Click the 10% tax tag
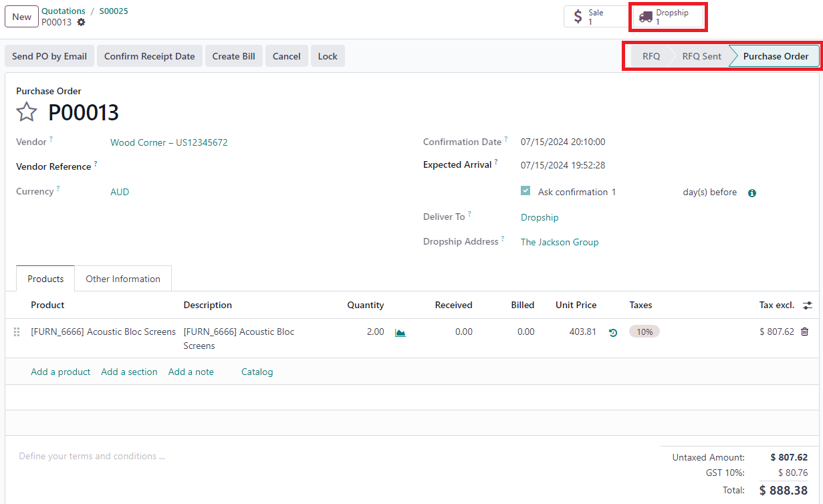The height and width of the screenshot is (504, 823). tap(644, 332)
